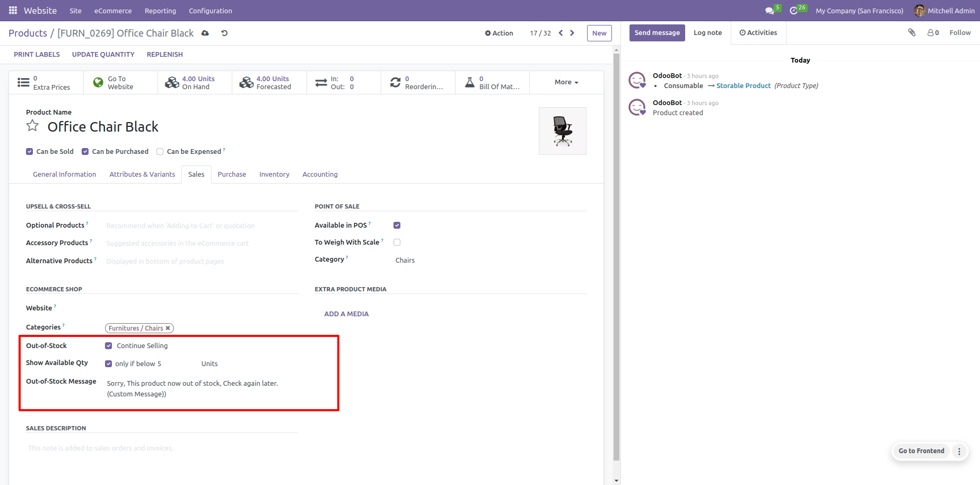Open the three-dot menu beside Go to Frontend
Image resolution: width=980 pixels, height=485 pixels.
coord(959,451)
